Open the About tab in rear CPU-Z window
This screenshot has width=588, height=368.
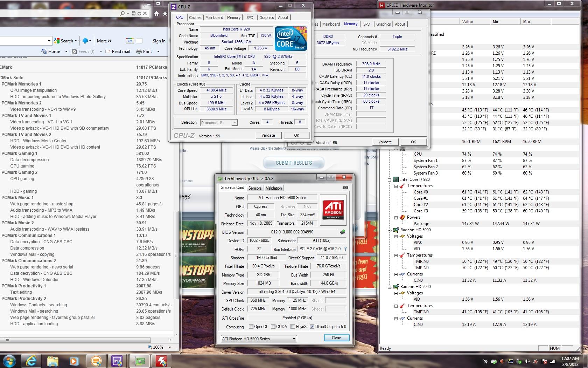[x=400, y=24]
